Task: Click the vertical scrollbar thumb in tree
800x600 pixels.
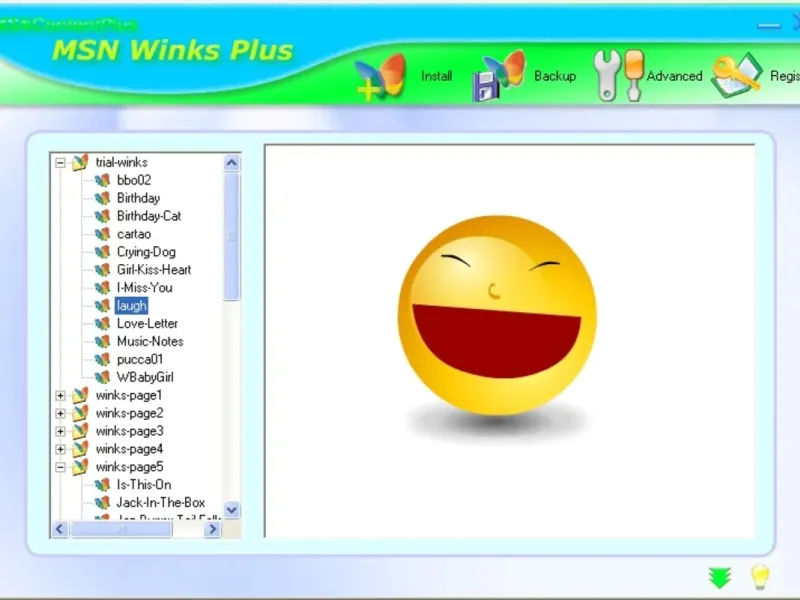Action: point(232,237)
